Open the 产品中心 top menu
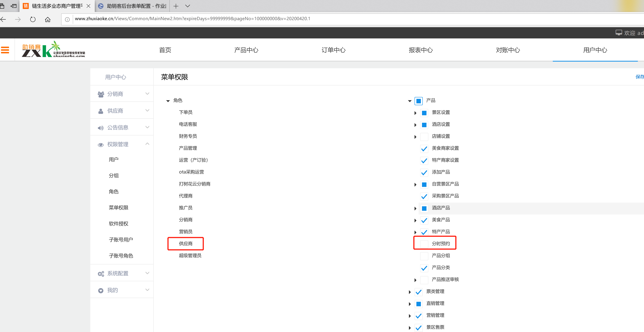The image size is (644, 332). [x=246, y=50]
